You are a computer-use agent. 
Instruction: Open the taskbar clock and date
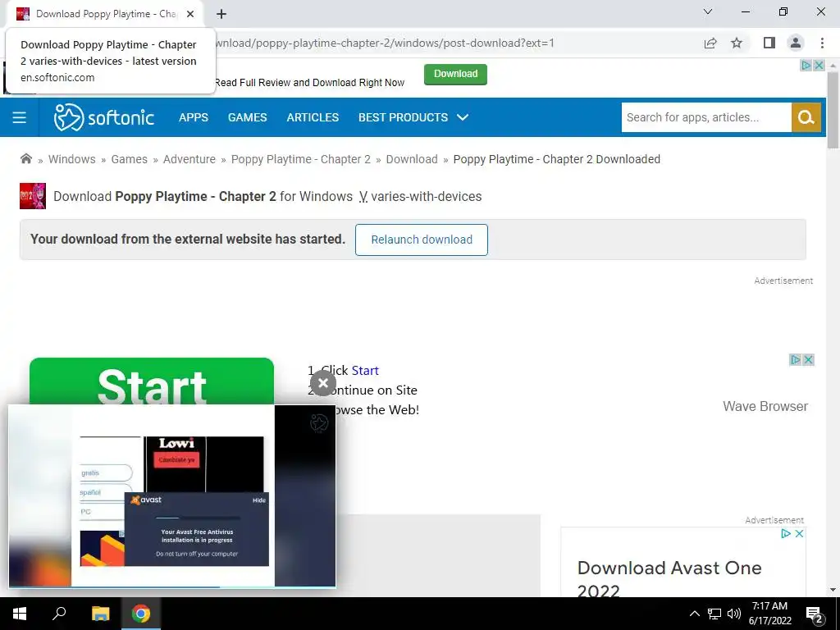[769, 614]
